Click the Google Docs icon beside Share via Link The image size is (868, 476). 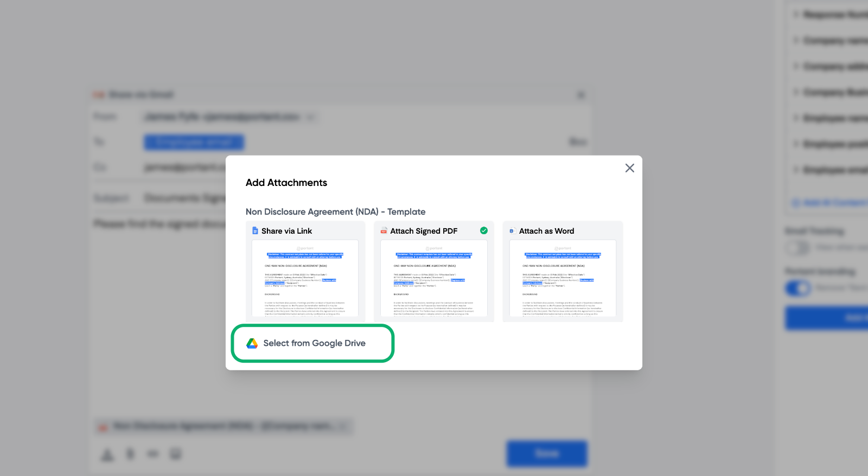(x=255, y=231)
